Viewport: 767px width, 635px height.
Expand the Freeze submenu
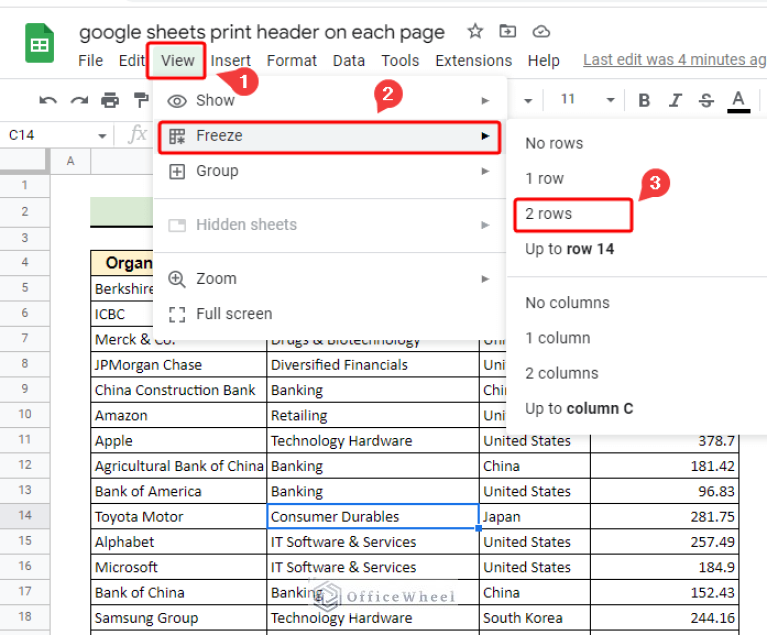pos(329,136)
